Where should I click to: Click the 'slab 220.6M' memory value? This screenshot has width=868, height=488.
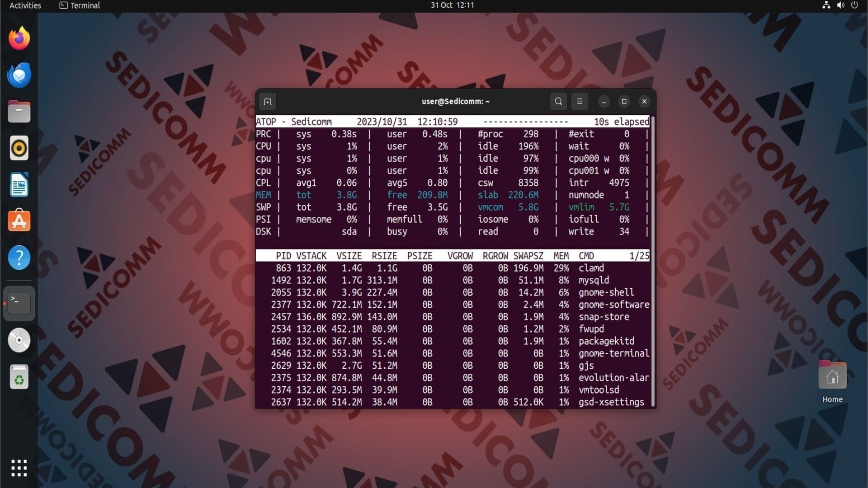[x=508, y=195]
